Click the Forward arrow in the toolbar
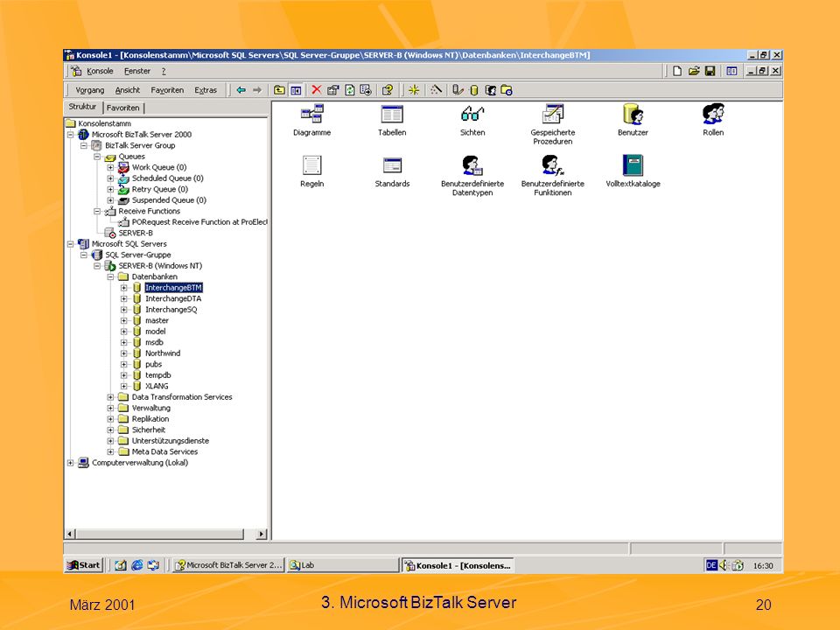Screen dimensions: 840x630 257,90
